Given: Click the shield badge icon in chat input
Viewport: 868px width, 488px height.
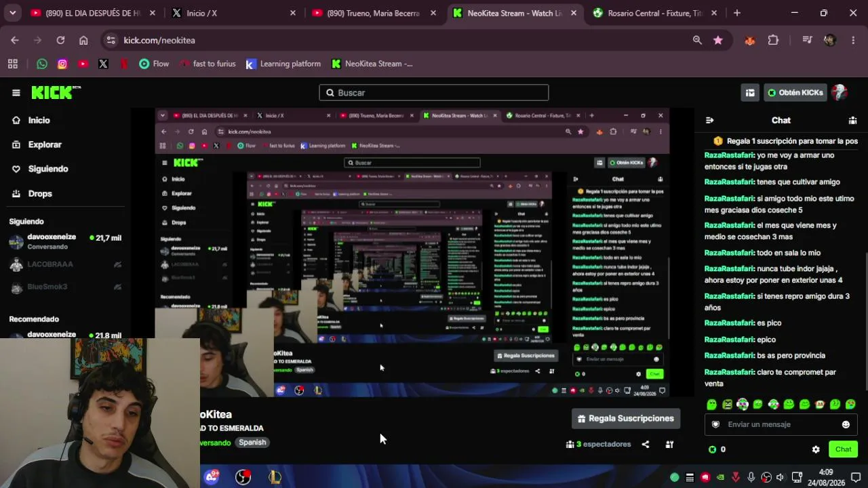Looking at the screenshot, I should tap(715, 424).
